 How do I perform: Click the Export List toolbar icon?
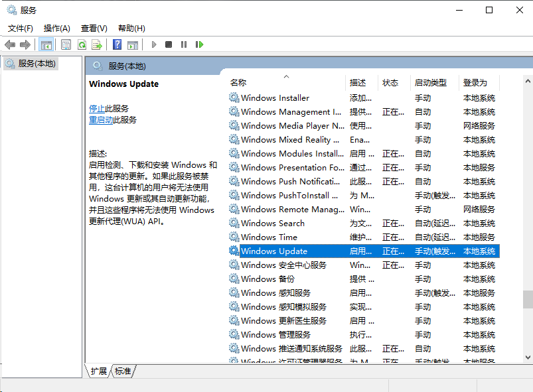[x=97, y=44]
